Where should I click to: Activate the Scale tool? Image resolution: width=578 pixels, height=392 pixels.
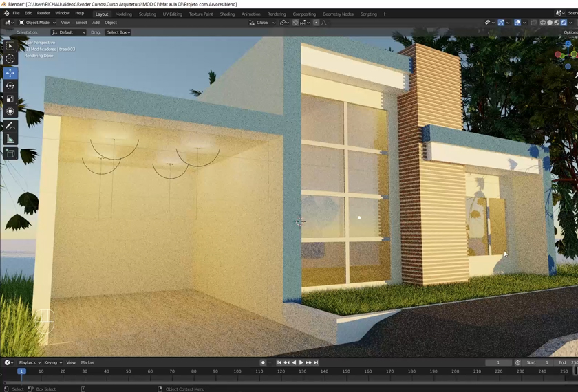click(10, 99)
